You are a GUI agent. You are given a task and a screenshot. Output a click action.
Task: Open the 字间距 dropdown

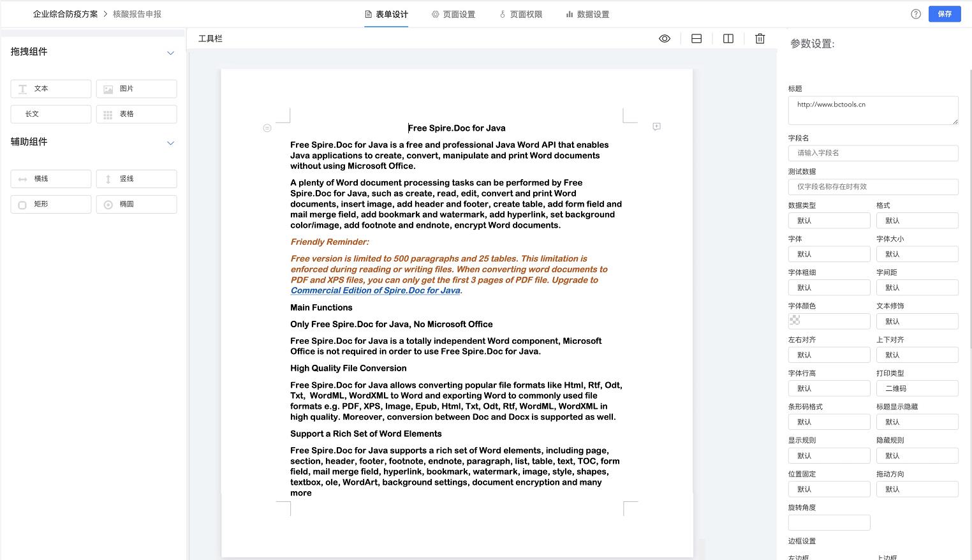click(x=917, y=288)
